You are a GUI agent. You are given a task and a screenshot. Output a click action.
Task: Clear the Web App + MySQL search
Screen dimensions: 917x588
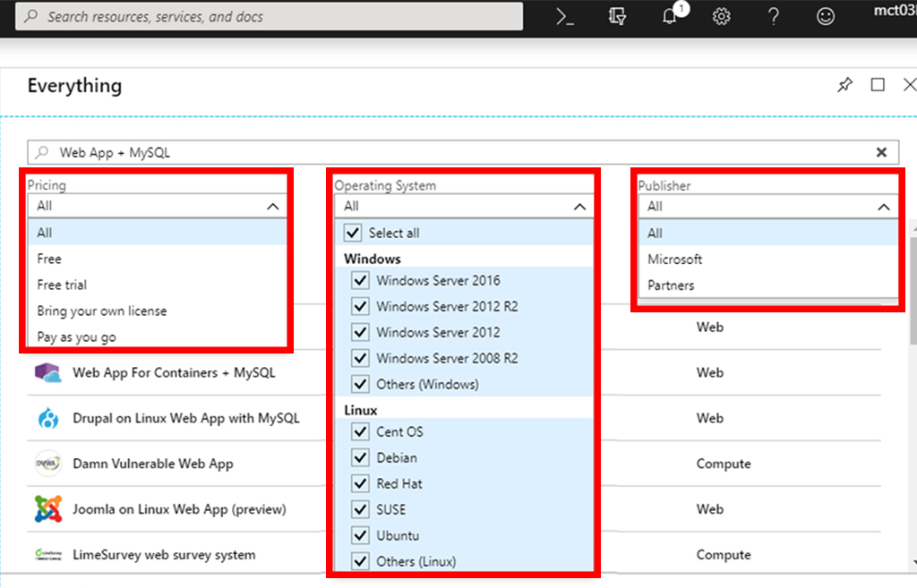881,152
